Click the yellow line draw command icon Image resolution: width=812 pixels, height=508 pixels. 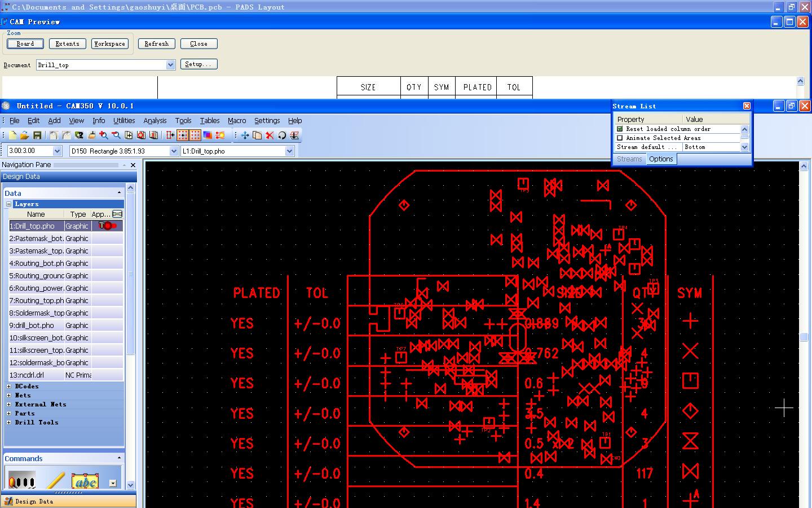click(x=55, y=480)
